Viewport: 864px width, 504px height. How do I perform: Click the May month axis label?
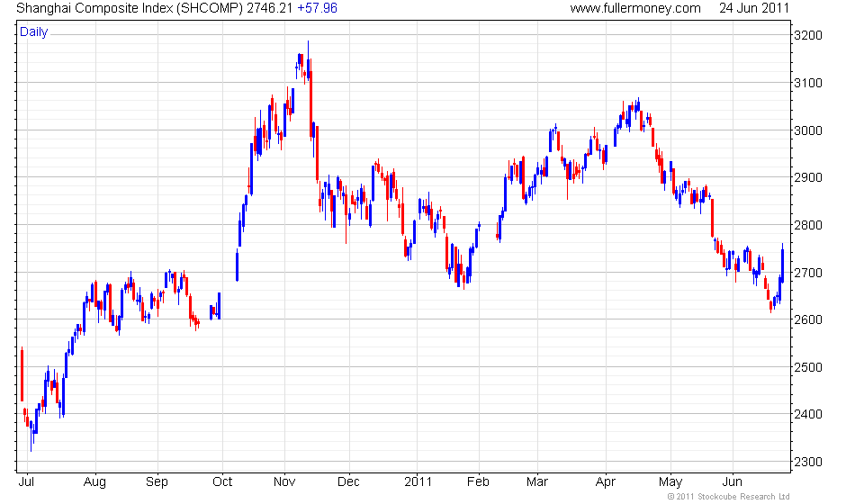(670, 482)
